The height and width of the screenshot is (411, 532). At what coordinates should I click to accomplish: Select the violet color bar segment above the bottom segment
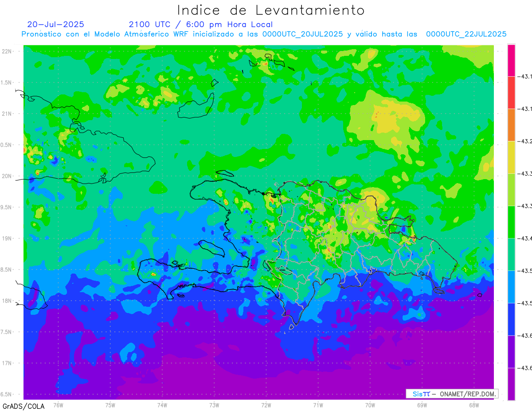511,352
